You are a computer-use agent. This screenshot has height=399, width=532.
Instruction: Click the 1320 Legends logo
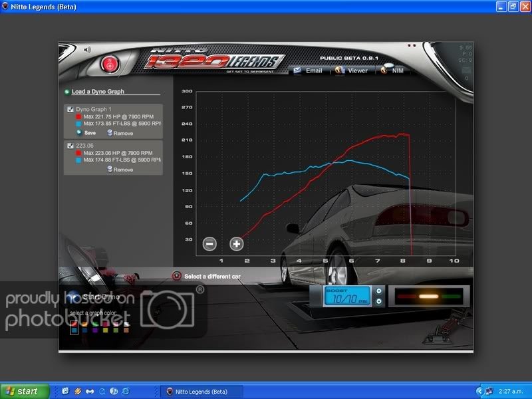[x=213, y=61]
